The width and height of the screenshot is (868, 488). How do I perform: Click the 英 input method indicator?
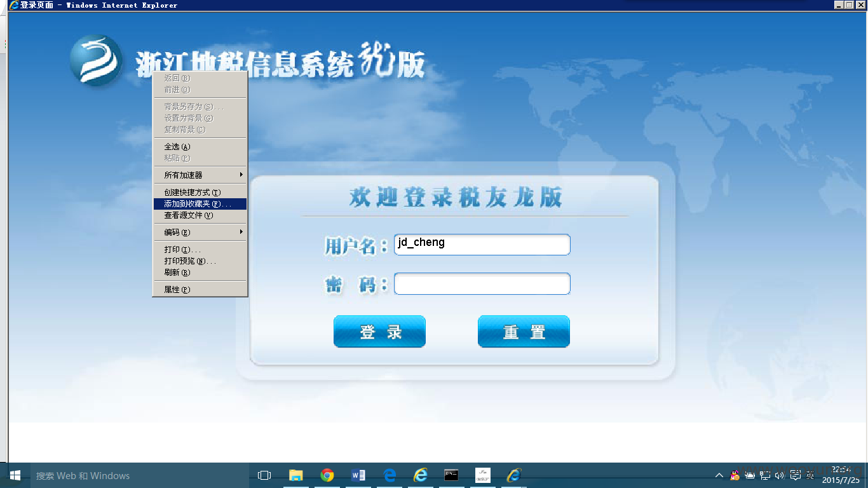810,475
